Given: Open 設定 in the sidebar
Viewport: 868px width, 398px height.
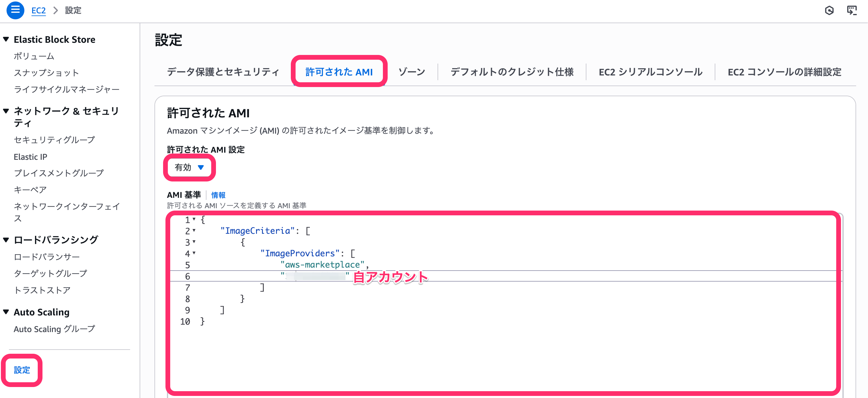Looking at the screenshot, I should (x=22, y=370).
